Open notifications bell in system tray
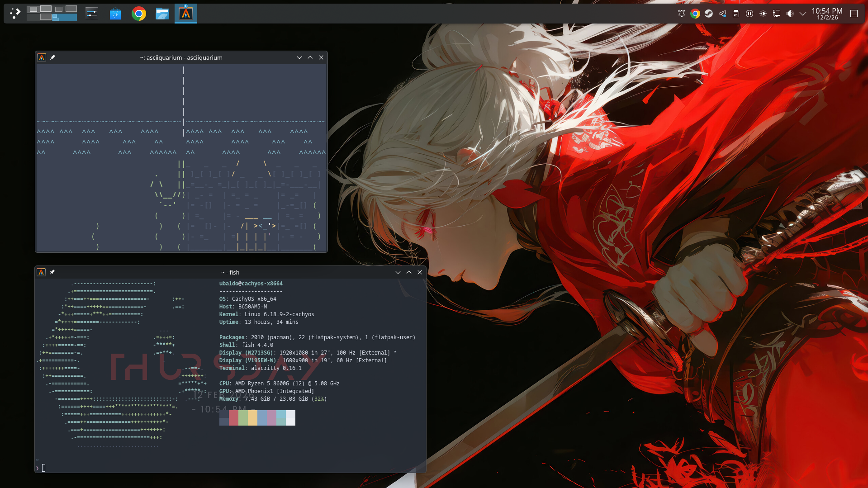Screen dimensions: 868x488 [682, 14]
